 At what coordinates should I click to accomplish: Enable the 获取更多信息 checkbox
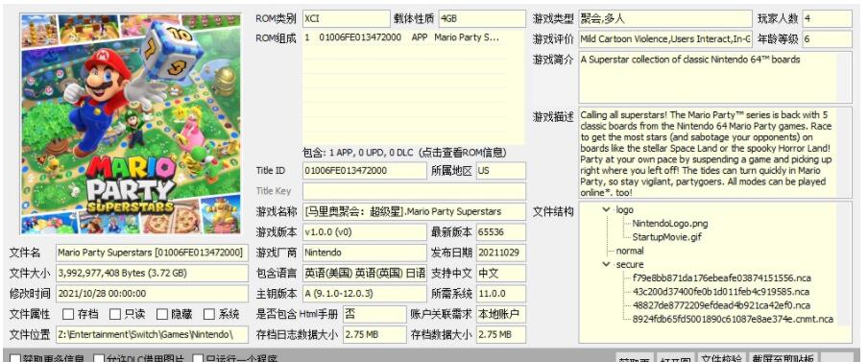click(15, 359)
